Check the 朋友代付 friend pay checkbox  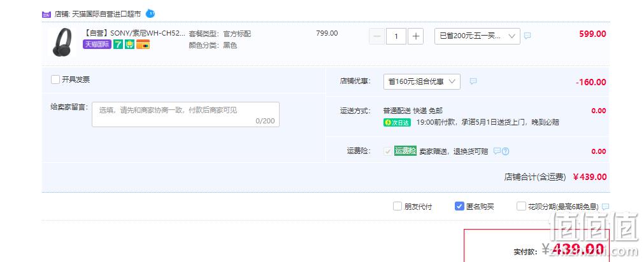[x=397, y=206]
